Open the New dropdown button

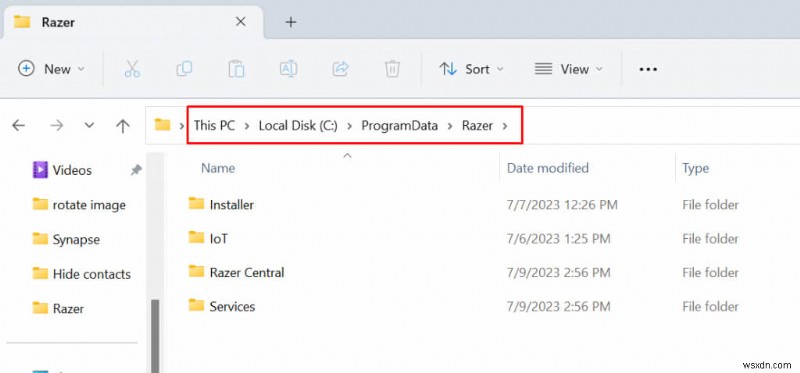pyautogui.click(x=52, y=69)
